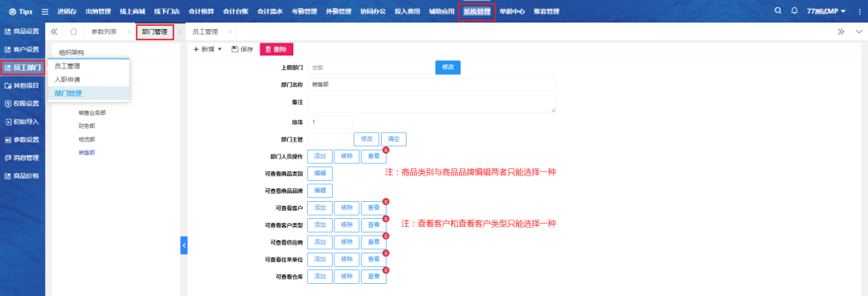Close the 参数列表 tab with its X
This screenshot has width=868, height=296.
click(x=129, y=32)
